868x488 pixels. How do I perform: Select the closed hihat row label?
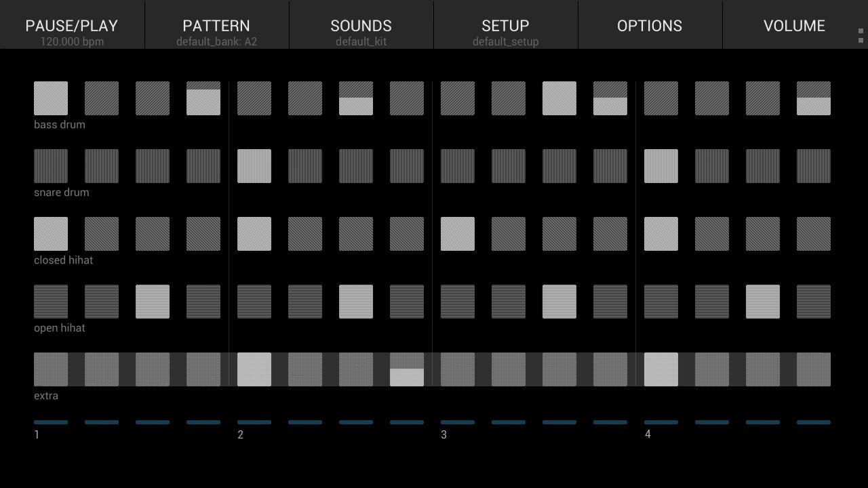[x=64, y=260]
